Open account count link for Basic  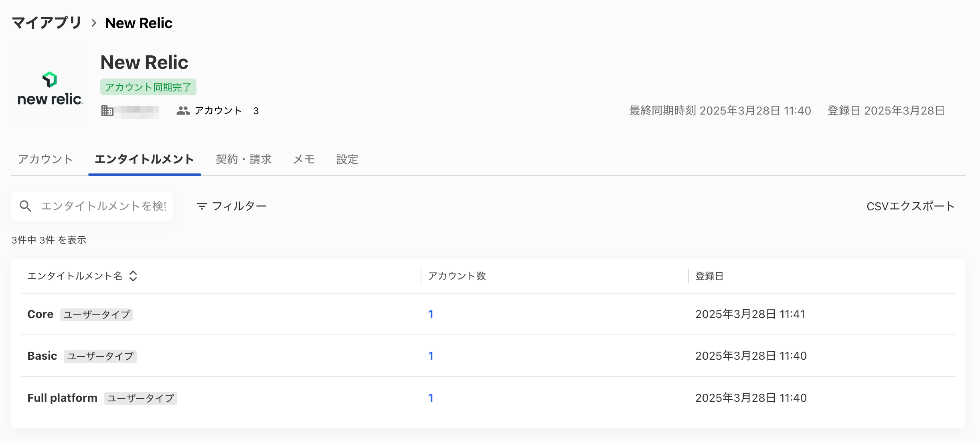[x=431, y=356]
